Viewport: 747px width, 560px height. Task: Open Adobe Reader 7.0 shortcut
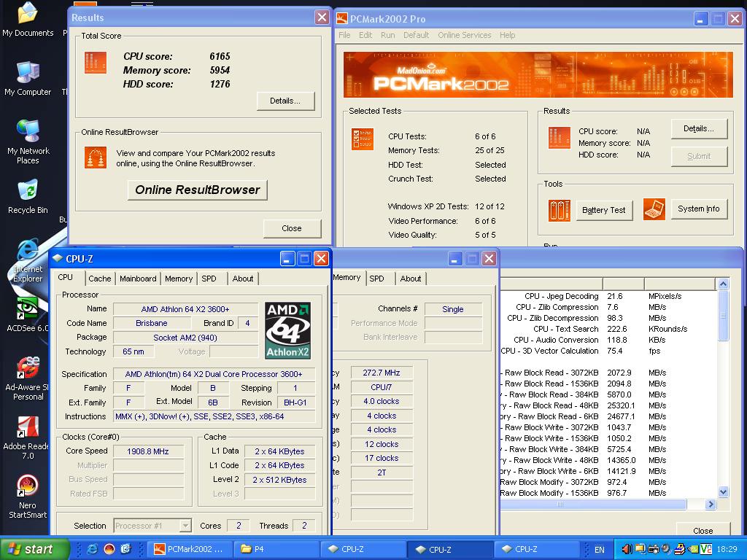pyautogui.click(x=28, y=437)
